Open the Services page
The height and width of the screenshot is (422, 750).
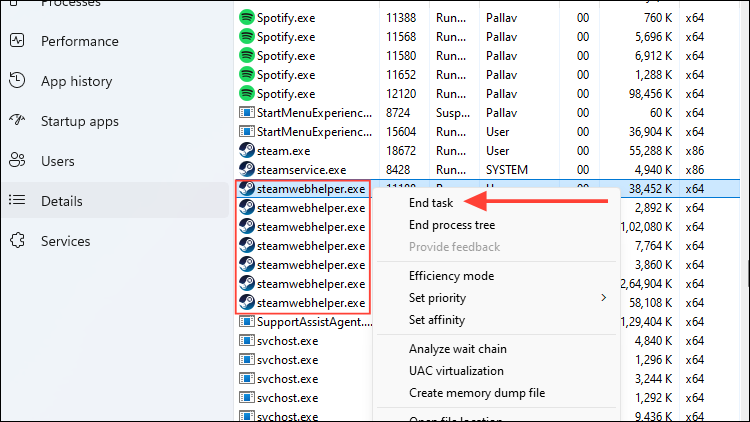[65, 241]
